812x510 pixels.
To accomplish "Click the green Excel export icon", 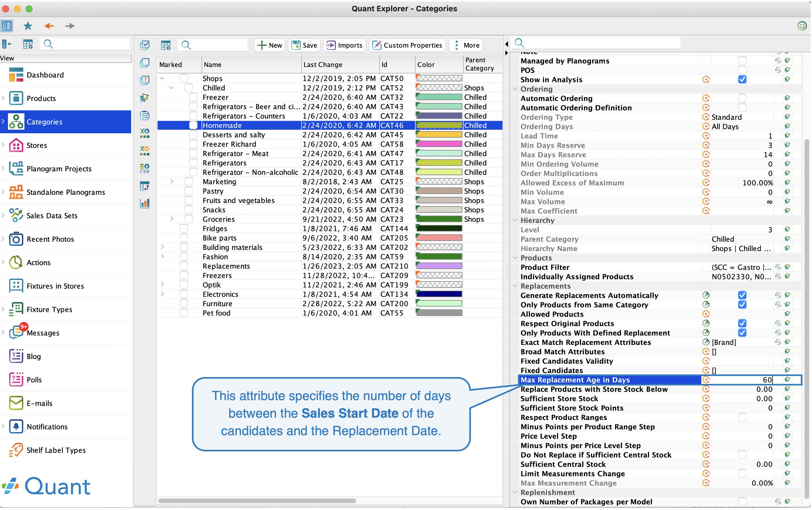I will (145, 133).
